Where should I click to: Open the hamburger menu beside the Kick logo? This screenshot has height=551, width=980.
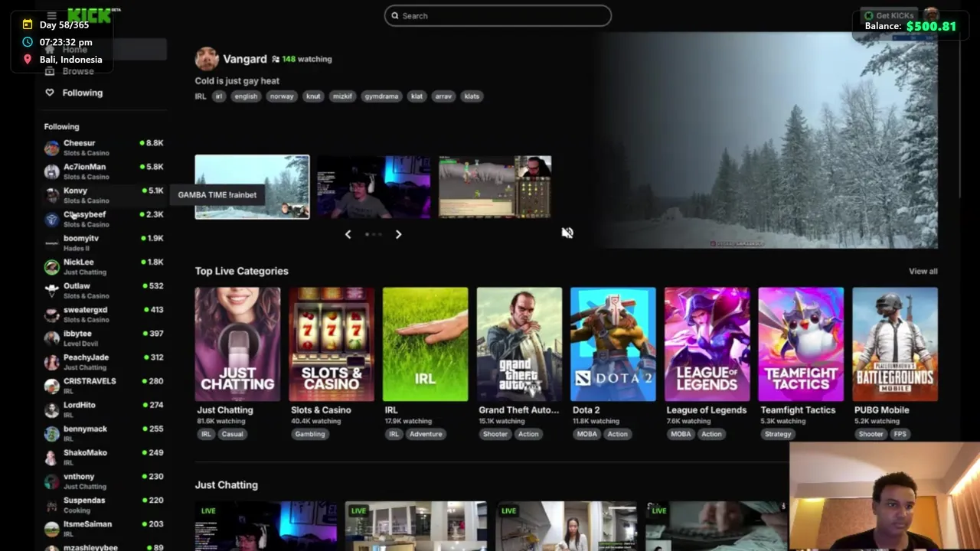click(x=51, y=15)
